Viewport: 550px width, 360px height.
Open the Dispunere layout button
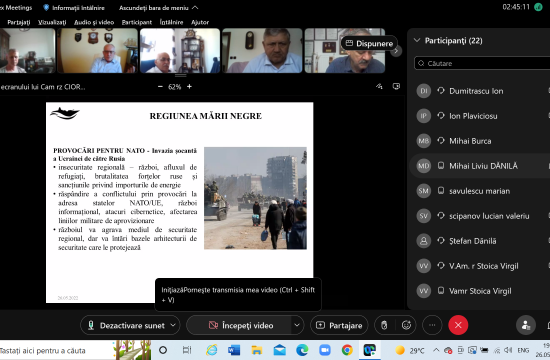pyautogui.click(x=369, y=44)
